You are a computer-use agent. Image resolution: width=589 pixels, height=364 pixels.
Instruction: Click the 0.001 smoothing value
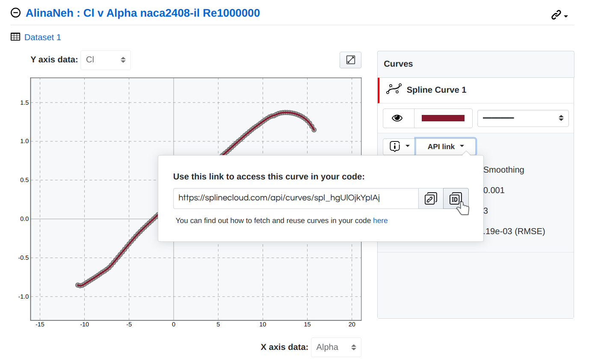(494, 190)
